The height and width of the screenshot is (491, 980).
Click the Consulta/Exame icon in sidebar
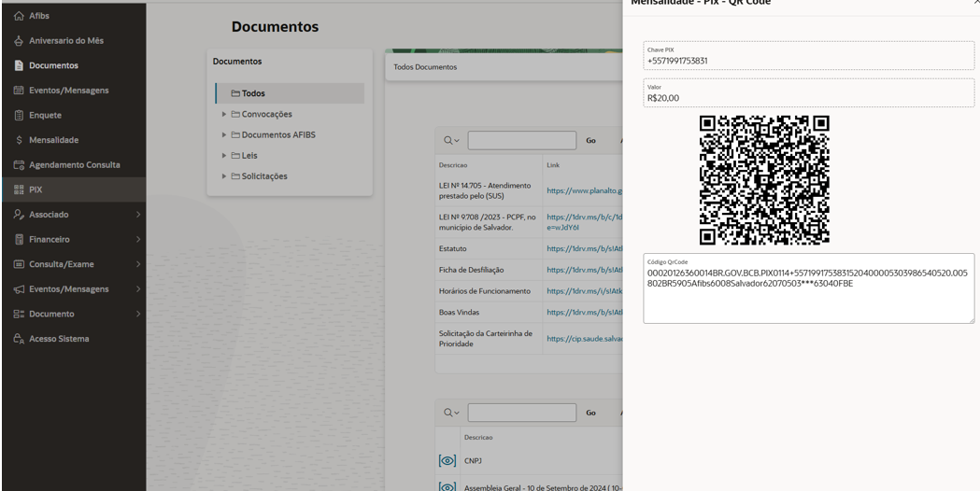19,264
